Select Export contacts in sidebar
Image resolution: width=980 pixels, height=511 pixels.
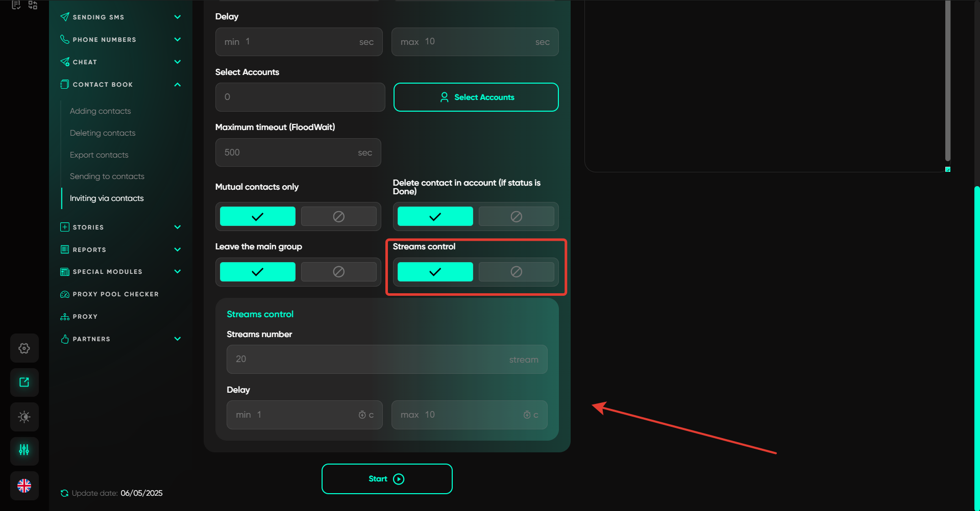pos(99,155)
